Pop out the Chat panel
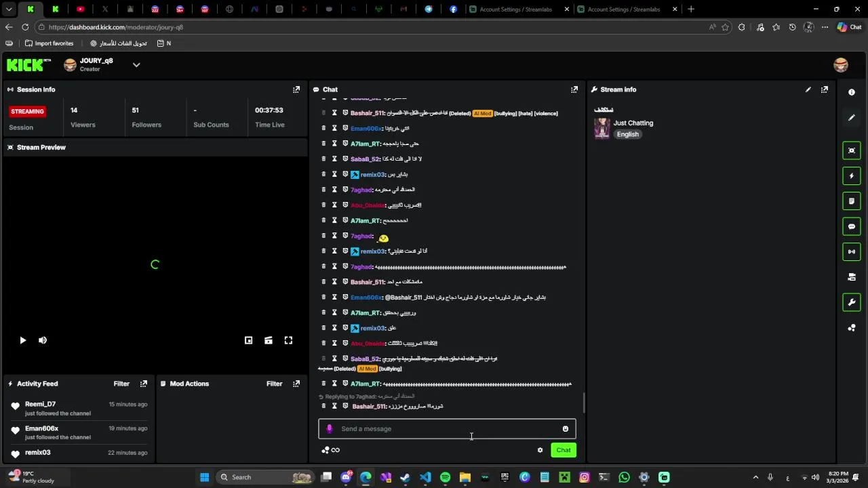Screen dimensions: 868x488 coord(574,89)
